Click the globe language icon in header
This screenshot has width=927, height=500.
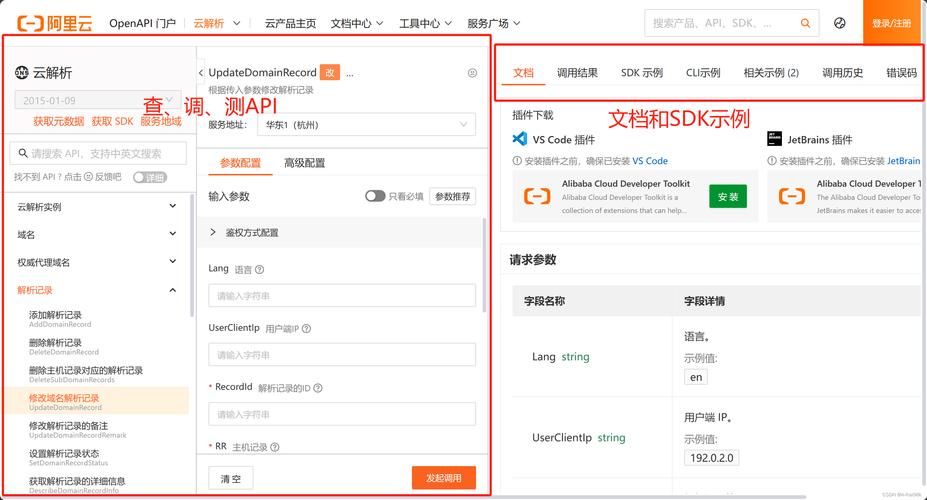coord(840,23)
